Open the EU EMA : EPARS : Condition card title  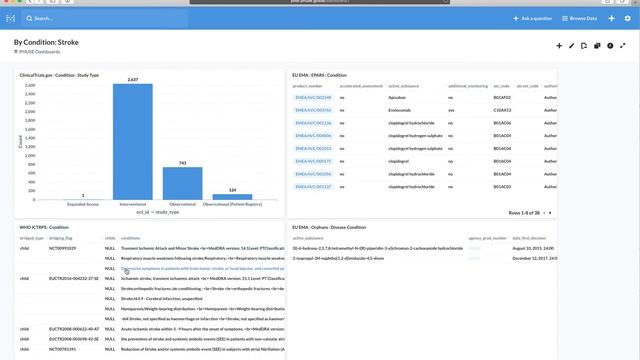(x=319, y=75)
